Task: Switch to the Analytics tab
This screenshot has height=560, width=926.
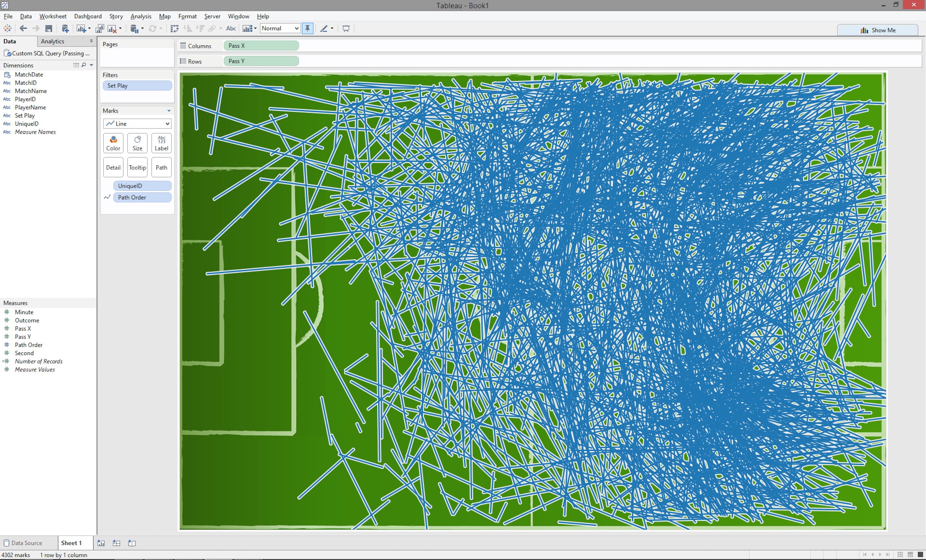Action: click(x=53, y=41)
